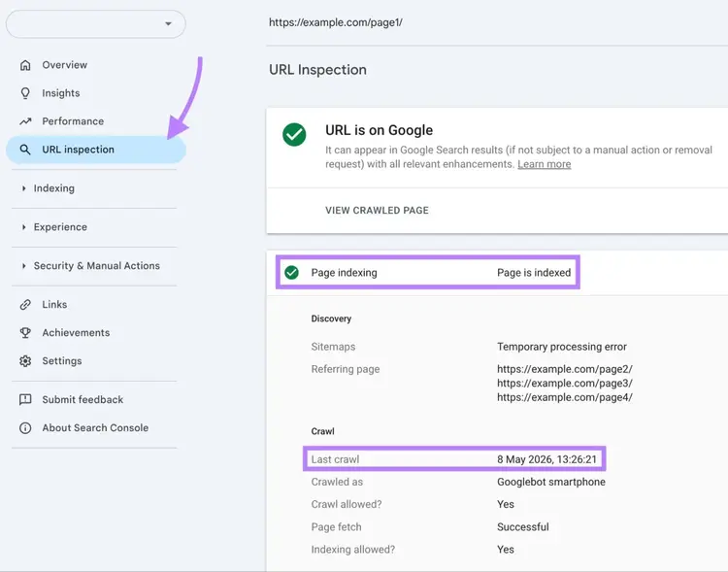Click the Insights lightbulb icon
This screenshot has height=572, width=728.
pyautogui.click(x=25, y=93)
